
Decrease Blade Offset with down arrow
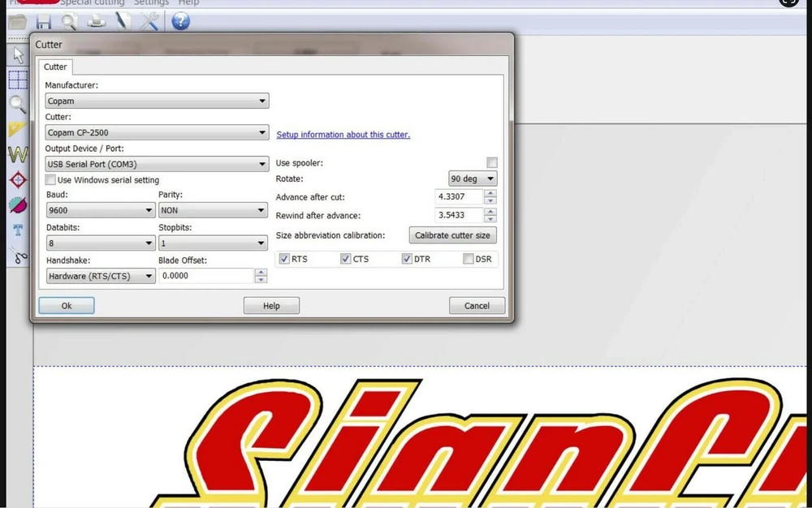point(261,279)
